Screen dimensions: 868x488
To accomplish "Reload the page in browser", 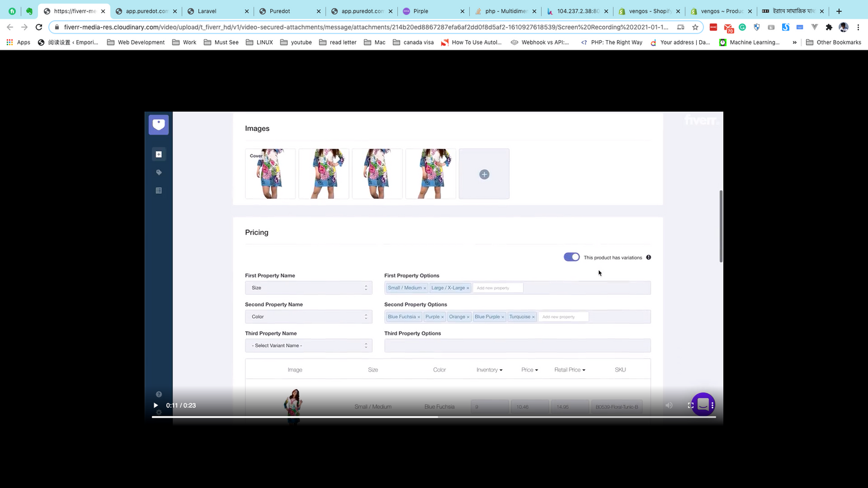I will [39, 27].
